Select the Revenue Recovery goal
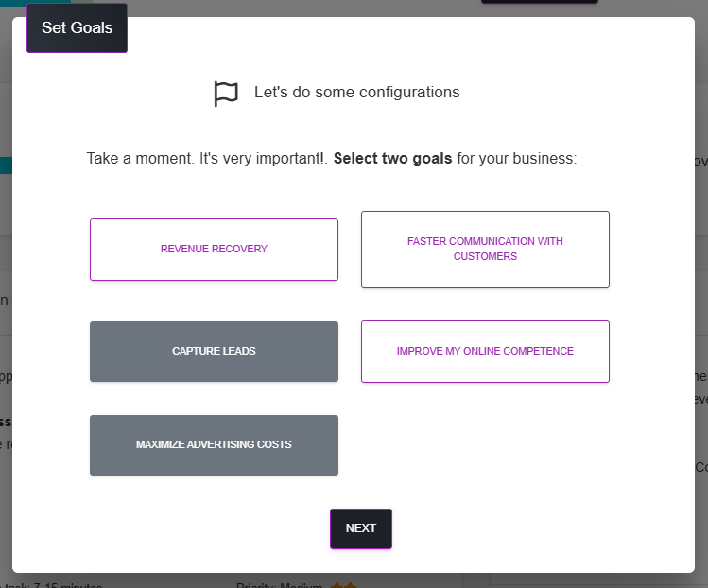 point(214,250)
